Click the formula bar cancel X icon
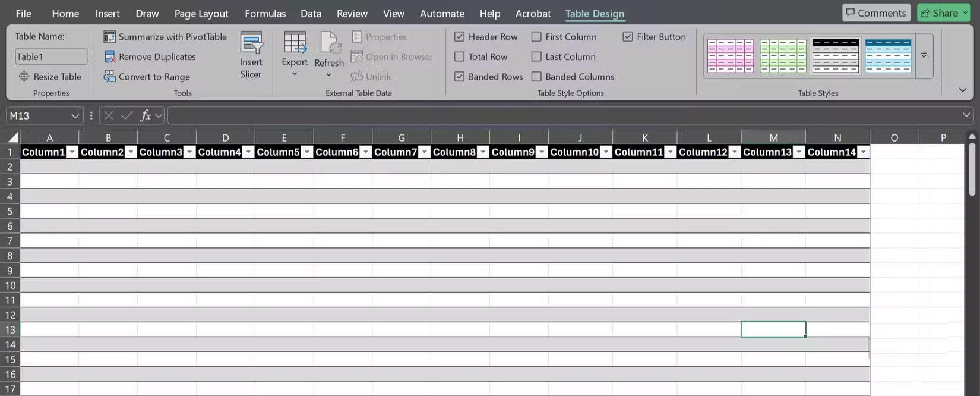 pos(109,115)
